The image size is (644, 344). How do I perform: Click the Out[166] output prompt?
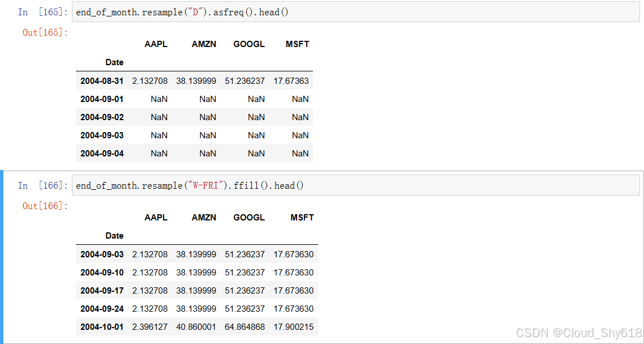(45, 206)
